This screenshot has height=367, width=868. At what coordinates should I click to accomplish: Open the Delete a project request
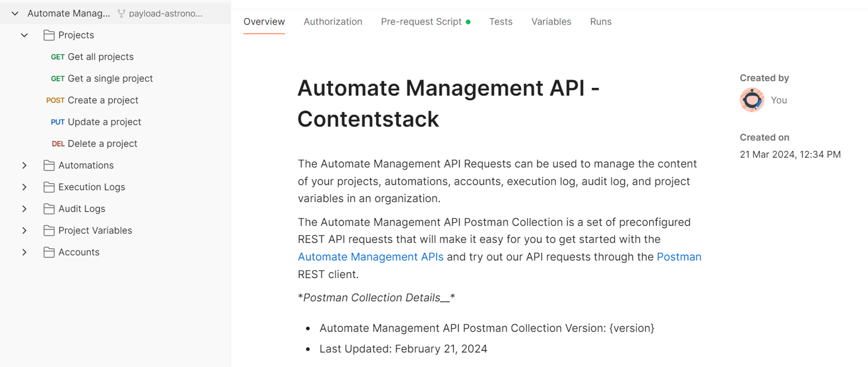tap(94, 144)
